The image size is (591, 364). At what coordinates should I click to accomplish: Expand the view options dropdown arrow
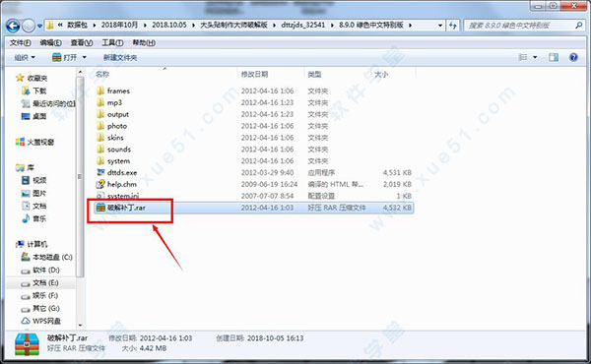pyautogui.click(x=535, y=57)
